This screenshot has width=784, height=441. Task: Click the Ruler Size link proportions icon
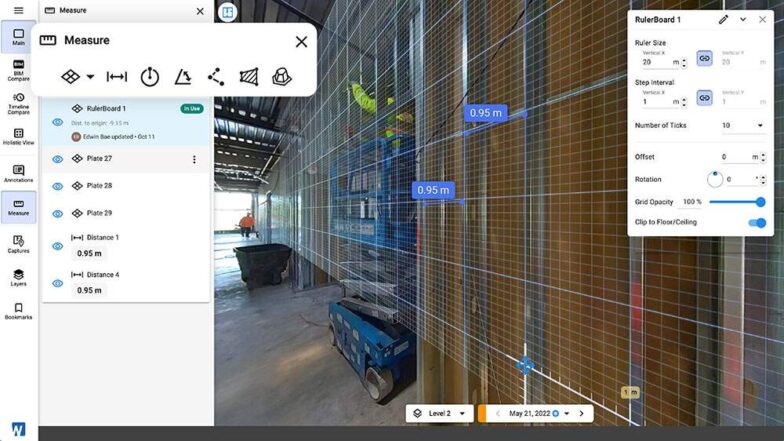(704, 59)
